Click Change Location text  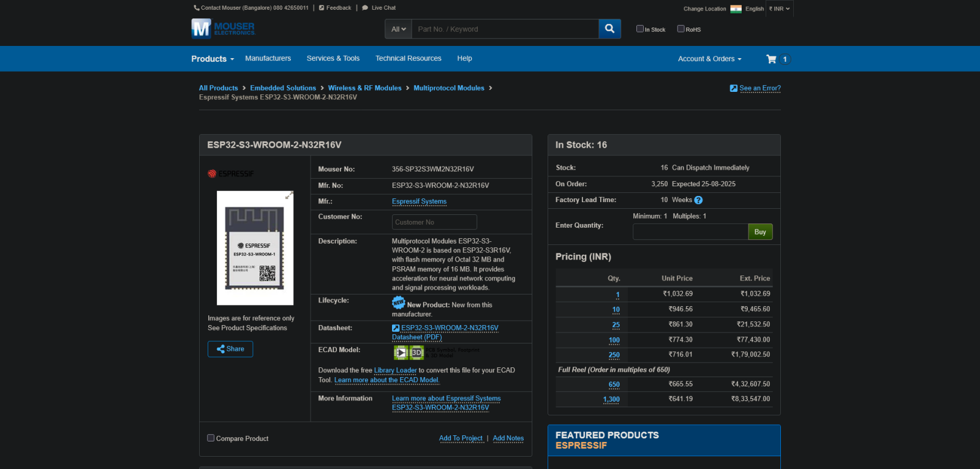pyautogui.click(x=705, y=9)
